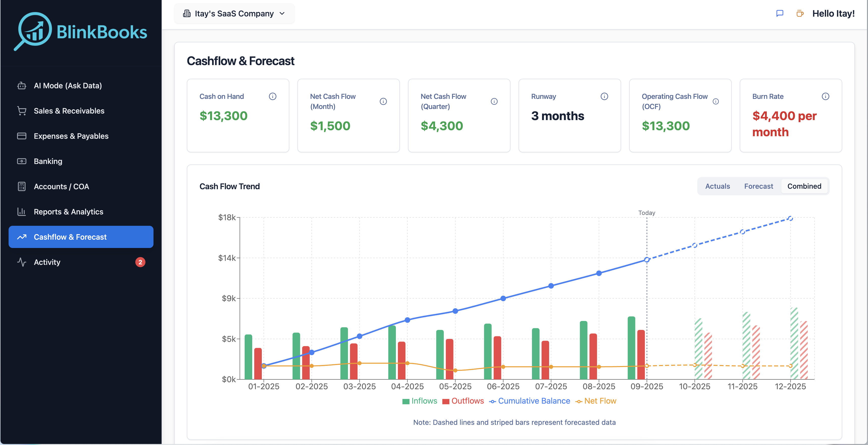
Task: Click the Burn Rate info icon
Action: pos(825,97)
